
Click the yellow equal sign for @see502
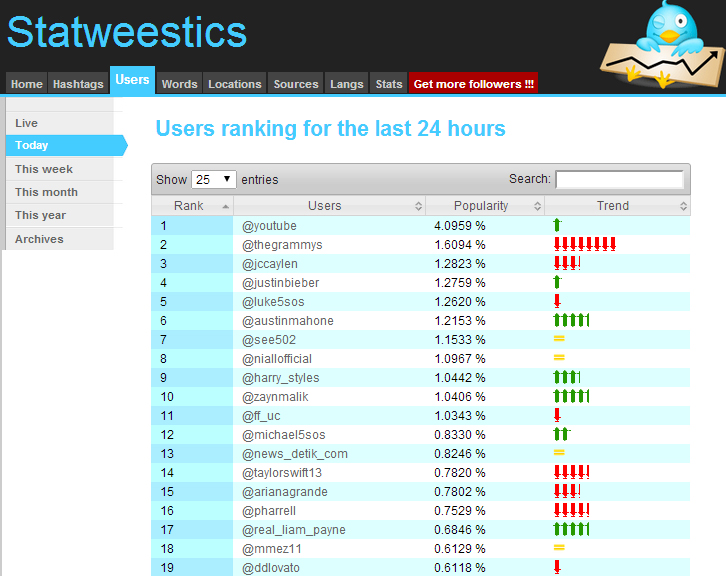559,339
